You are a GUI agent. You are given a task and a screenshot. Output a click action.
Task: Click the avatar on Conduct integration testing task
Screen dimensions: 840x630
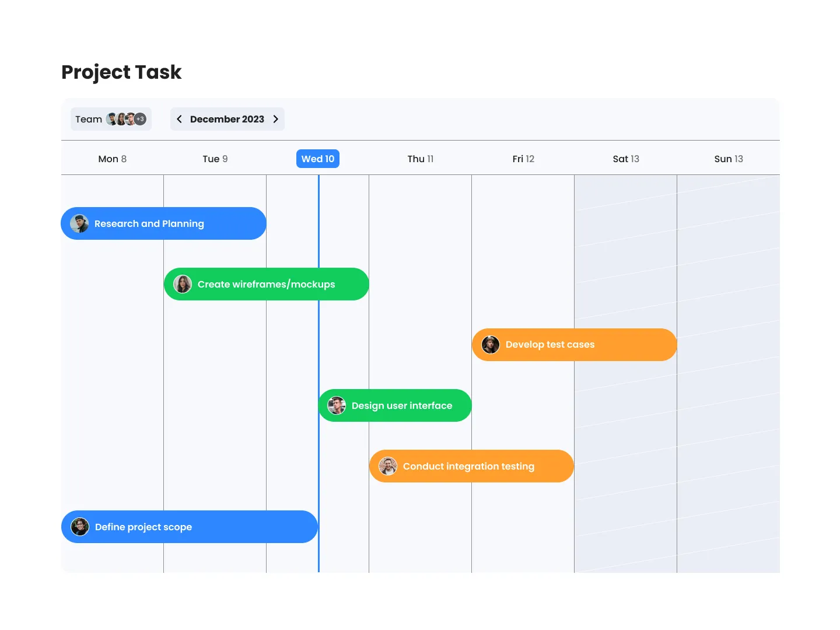tap(388, 466)
